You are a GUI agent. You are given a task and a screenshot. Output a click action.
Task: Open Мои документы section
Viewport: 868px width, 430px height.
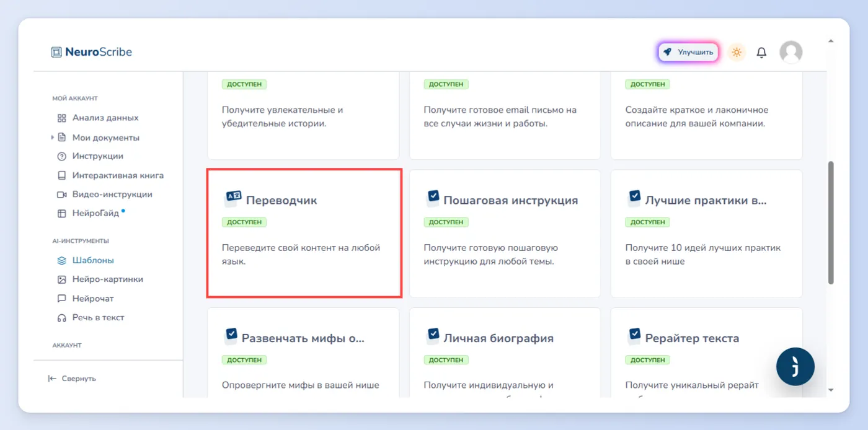point(106,138)
